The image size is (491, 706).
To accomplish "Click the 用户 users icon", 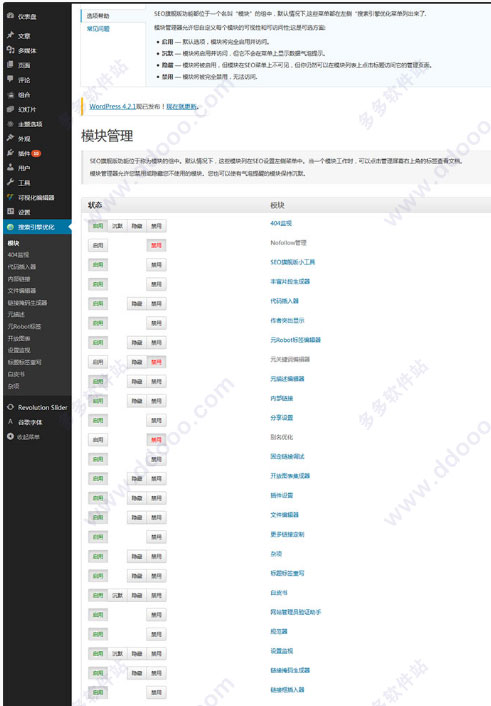I will 10,167.
